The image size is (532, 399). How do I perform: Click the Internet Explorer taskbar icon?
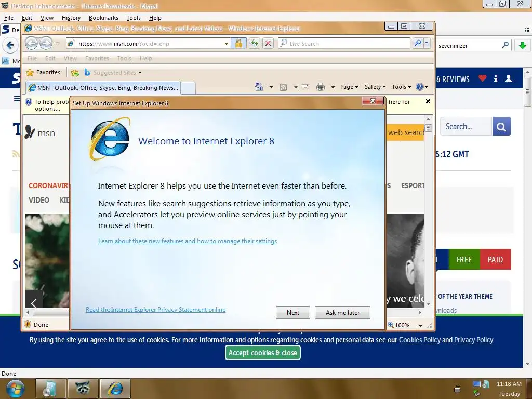click(115, 389)
